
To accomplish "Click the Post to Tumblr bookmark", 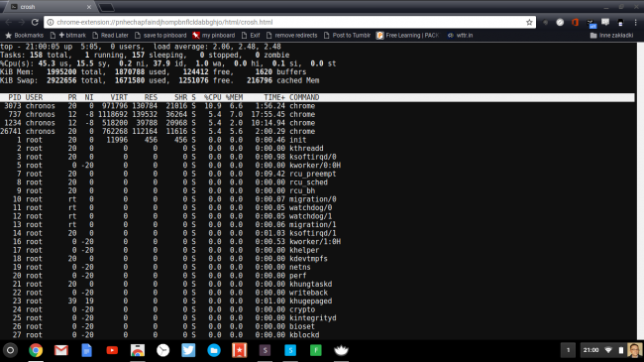I will pos(347,36).
